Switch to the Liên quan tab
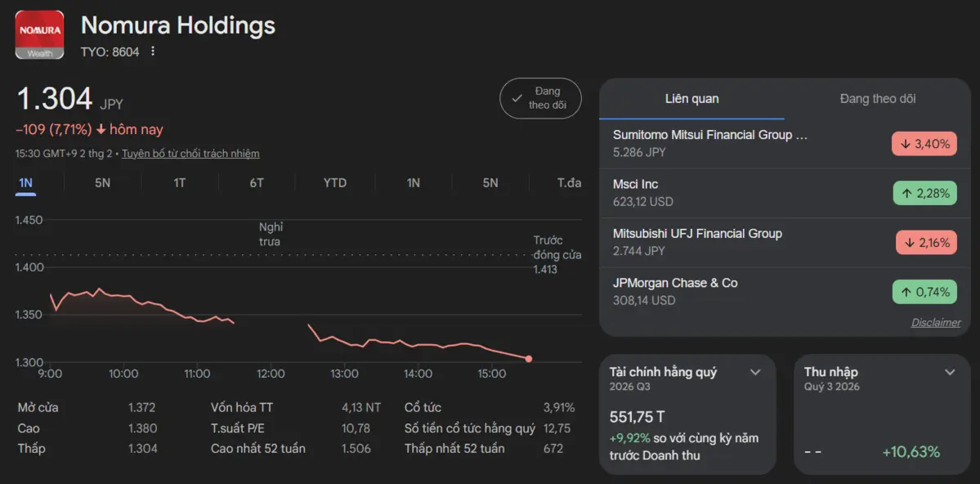 [691, 99]
